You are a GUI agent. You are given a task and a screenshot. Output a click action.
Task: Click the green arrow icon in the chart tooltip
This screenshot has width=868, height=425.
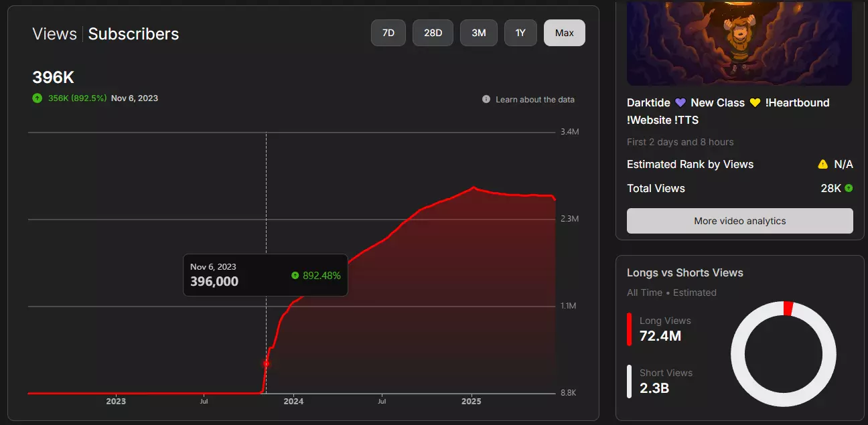click(295, 275)
